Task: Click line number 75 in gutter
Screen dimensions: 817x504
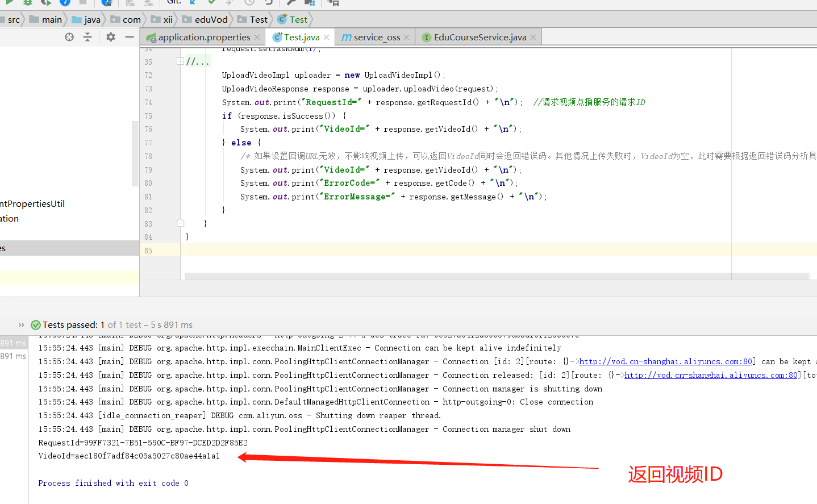Action: coord(148,116)
